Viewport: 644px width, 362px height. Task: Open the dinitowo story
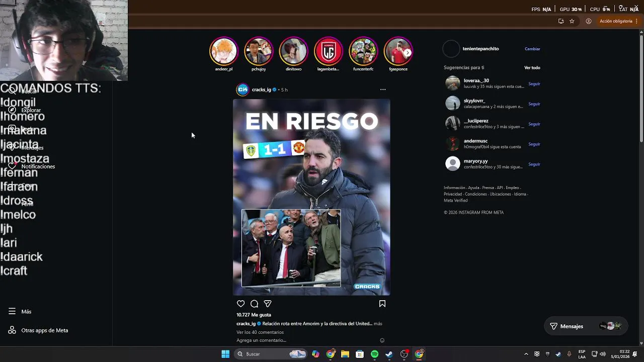tap(293, 51)
